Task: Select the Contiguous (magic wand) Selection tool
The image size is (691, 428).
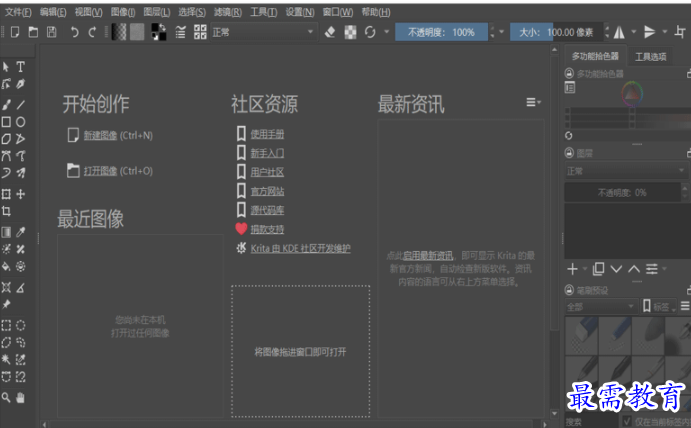Action: tap(6, 360)
